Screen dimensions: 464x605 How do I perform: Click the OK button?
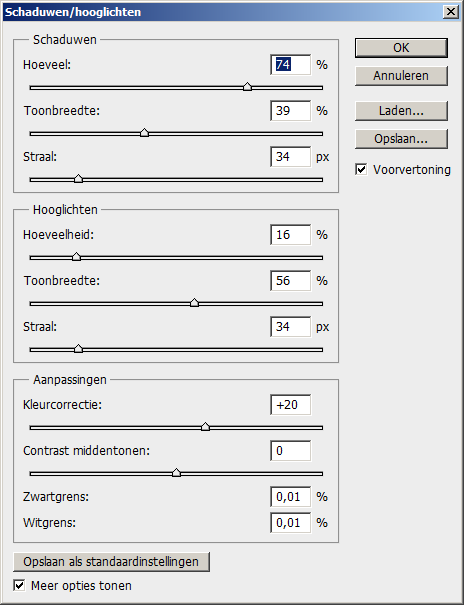[401, 48]
